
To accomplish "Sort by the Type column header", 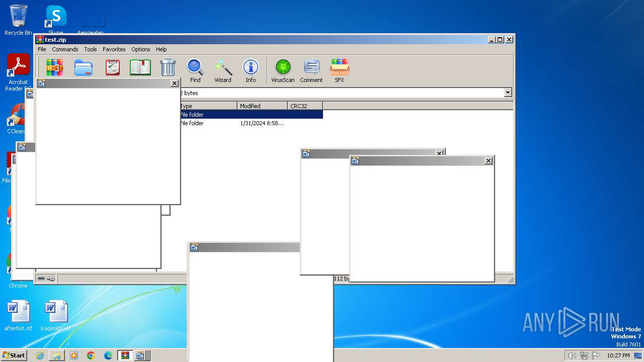I will pos(208,106).
